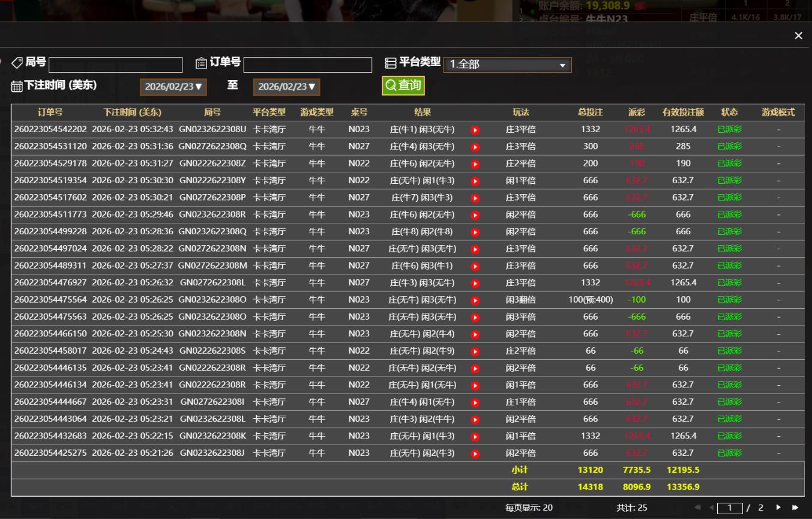
Task: Open the start date picker
Action: point(173,86)
